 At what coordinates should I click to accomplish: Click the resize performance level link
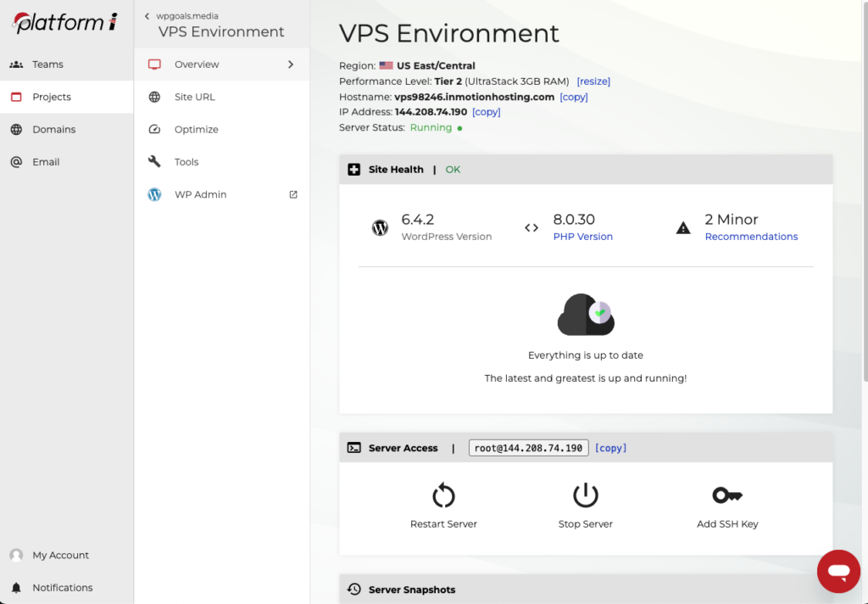click(593, 81)
